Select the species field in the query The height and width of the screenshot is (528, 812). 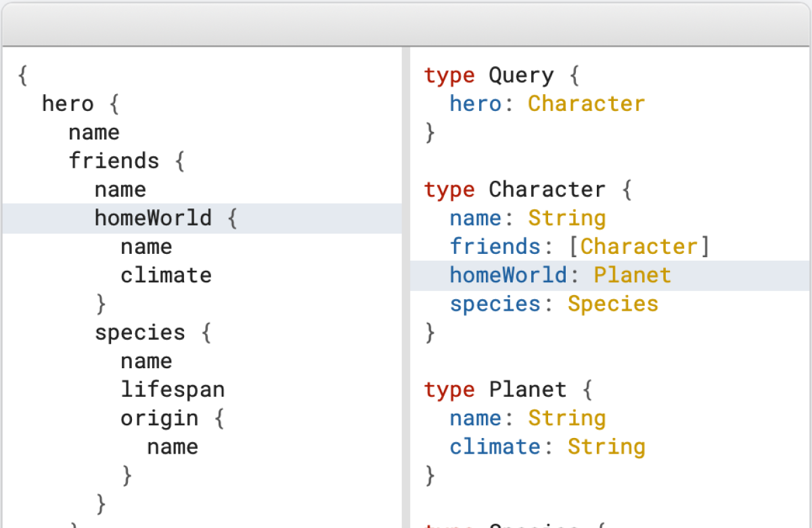(x=140, y=332)
